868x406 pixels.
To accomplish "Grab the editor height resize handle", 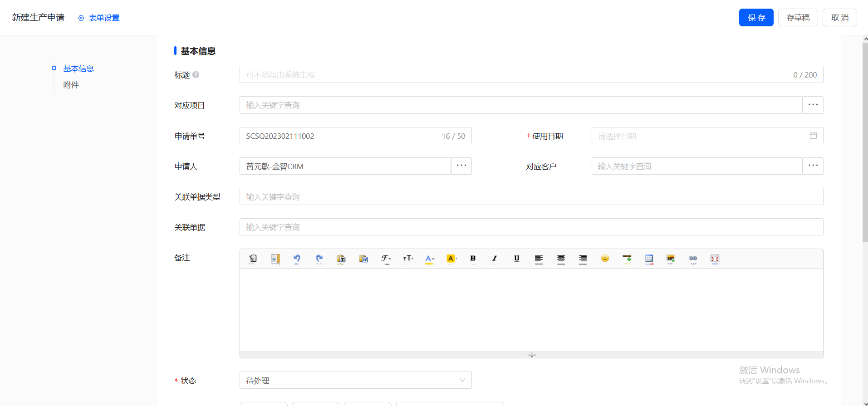I will coord(531,355).
